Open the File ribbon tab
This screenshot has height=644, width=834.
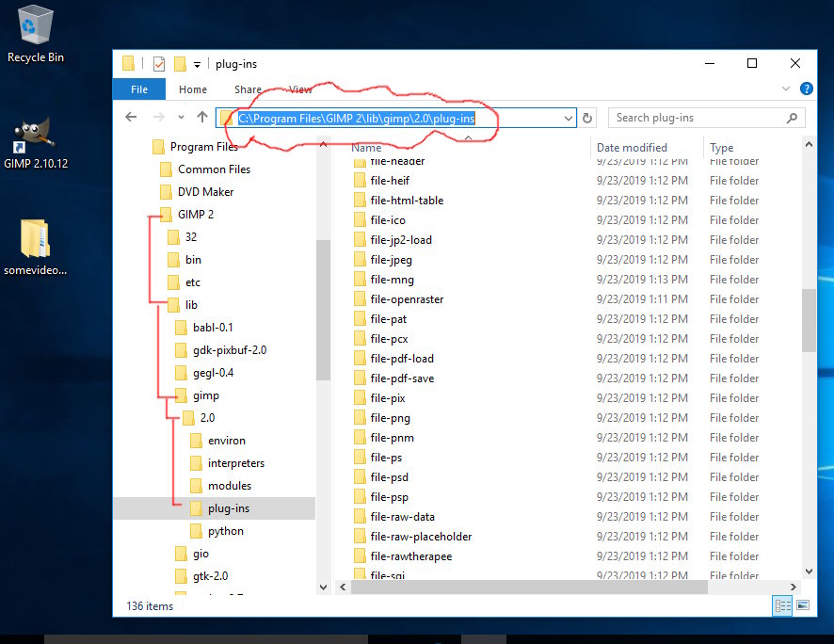coord(139,89)
